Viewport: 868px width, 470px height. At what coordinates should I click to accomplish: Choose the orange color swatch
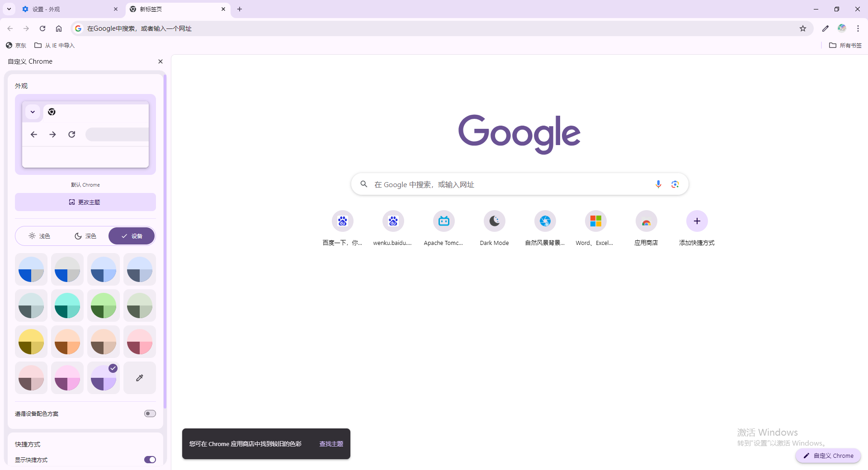pos(67,342)
